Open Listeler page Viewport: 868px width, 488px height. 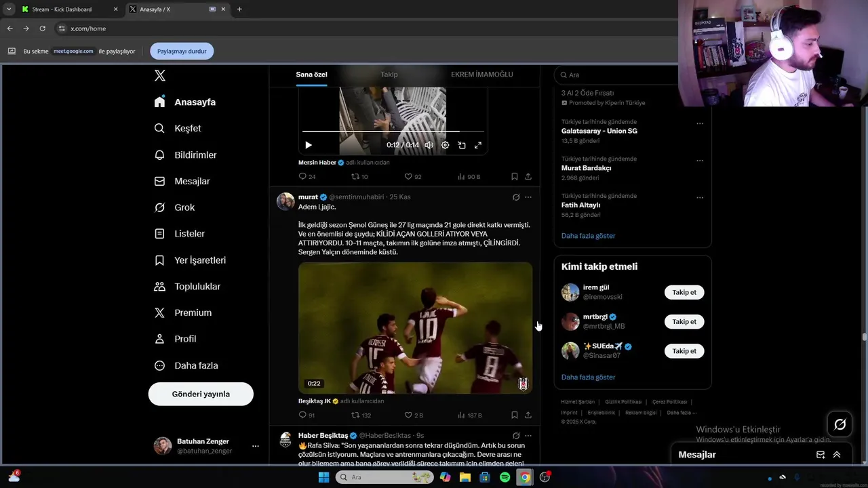(179, 233)
